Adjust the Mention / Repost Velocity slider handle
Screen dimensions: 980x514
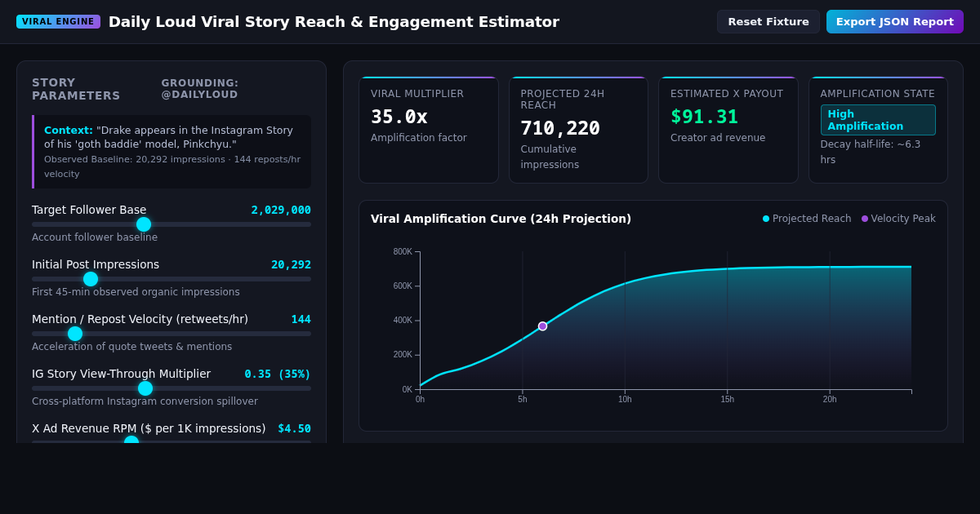click(x=75, y=334)
